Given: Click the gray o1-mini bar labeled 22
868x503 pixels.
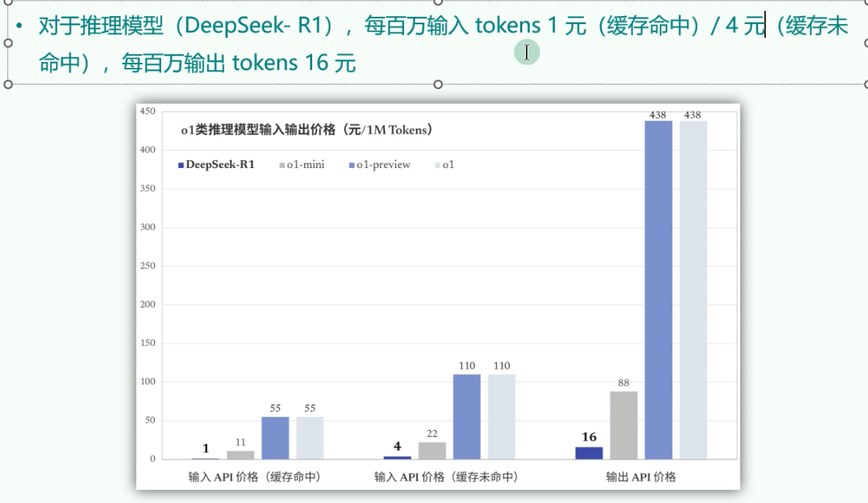Looking at the screenshot, I should pos(433,451).
